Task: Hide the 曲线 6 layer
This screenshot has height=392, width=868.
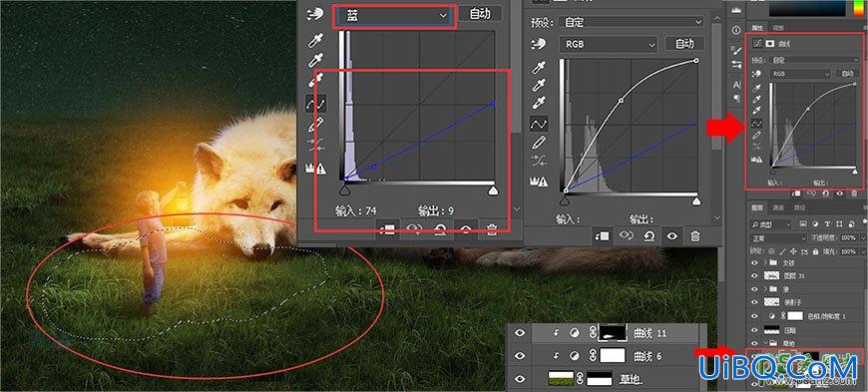Action: (x=519, y=356)
